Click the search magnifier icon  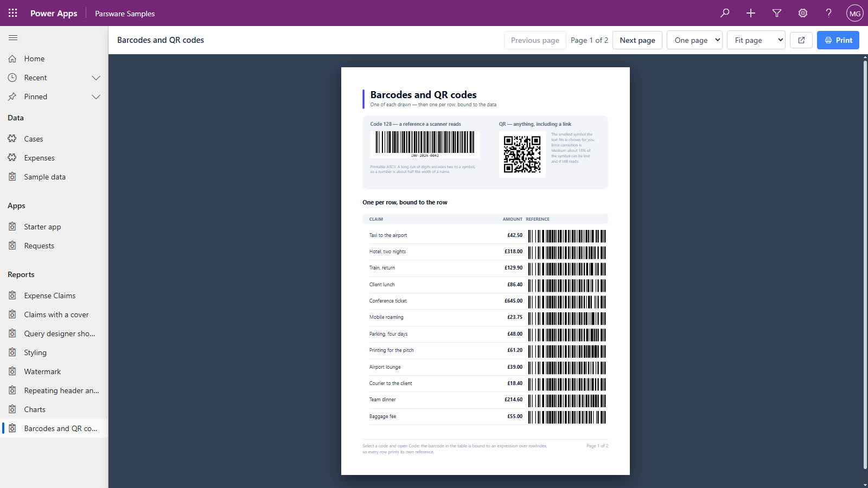[x=725, y=13]
